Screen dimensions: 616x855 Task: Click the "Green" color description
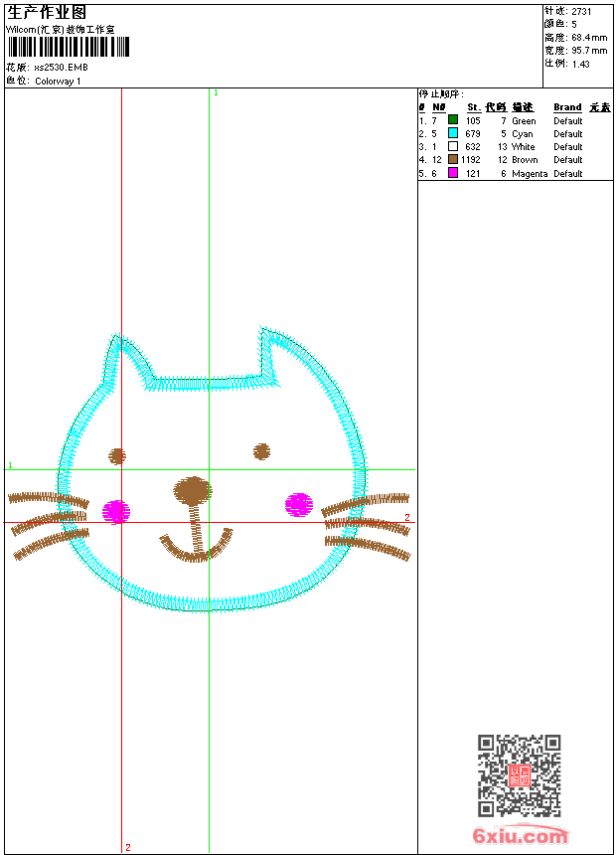pos(524,121)
